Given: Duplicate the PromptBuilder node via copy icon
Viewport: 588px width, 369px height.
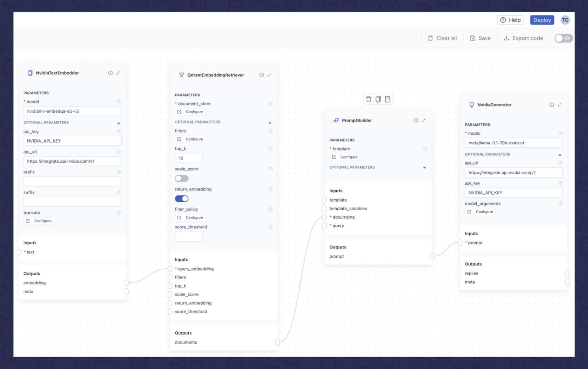Looking at the screenshot, I should [378, 99].
